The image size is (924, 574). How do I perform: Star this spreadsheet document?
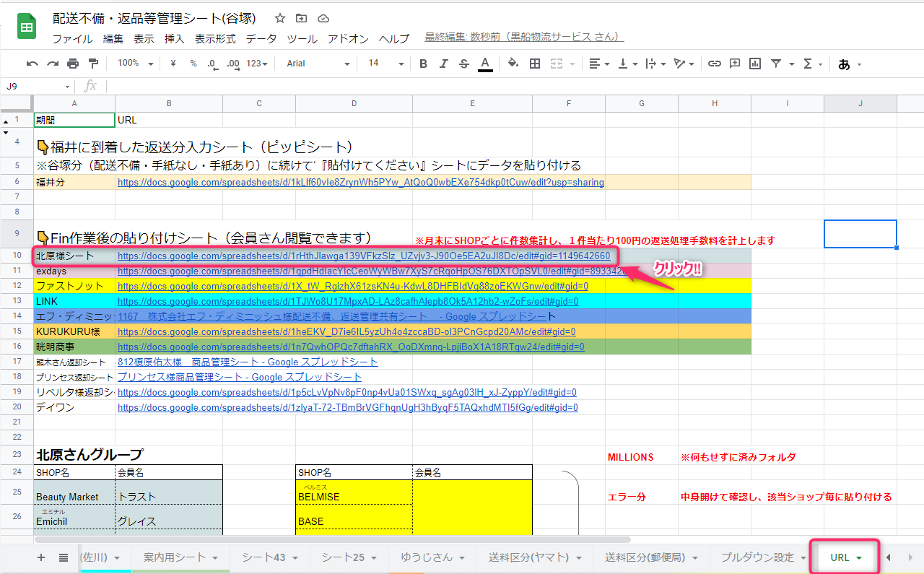[x=280, y=18]
